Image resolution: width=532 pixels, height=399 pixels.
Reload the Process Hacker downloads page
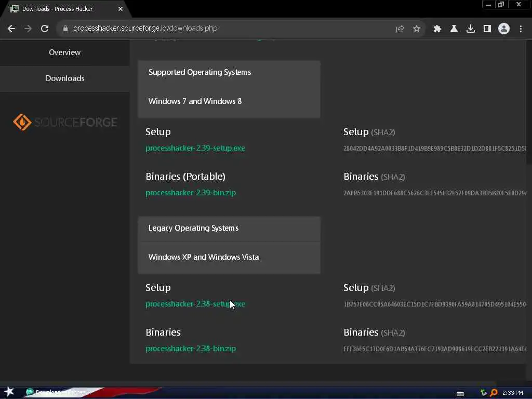click(x=45, y=29)
